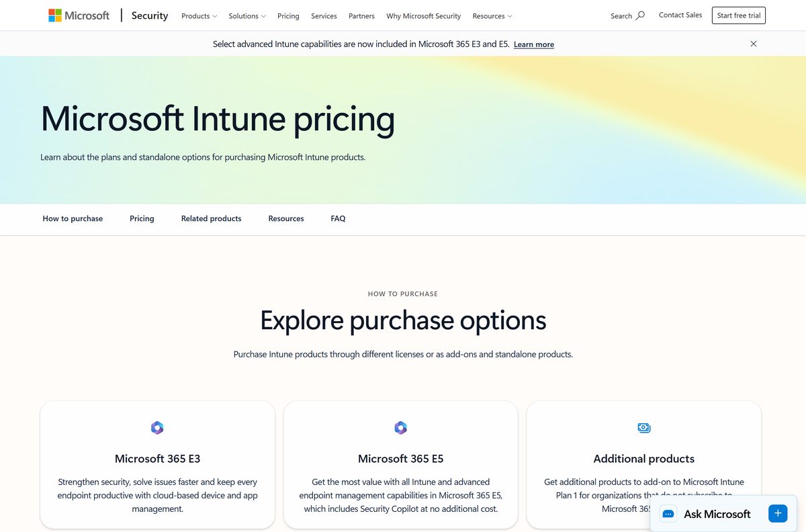Click the Ask Microsoft label
Screen dimensions: 806x532
tap(717, 514)
